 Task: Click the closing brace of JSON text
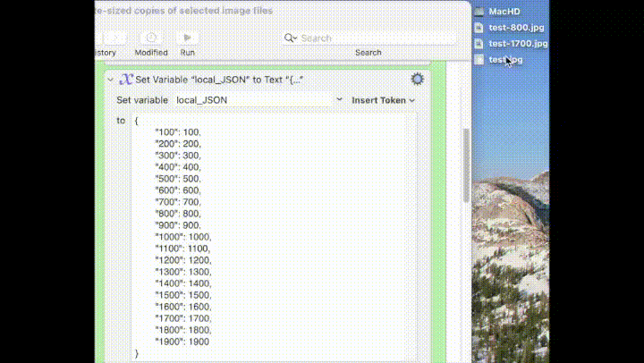[x=137, y=353]
